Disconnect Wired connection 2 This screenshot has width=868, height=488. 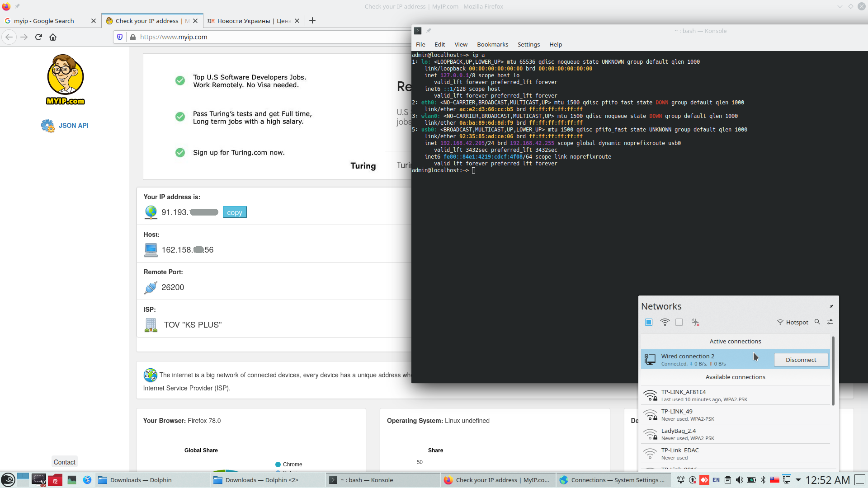point(801,360)
